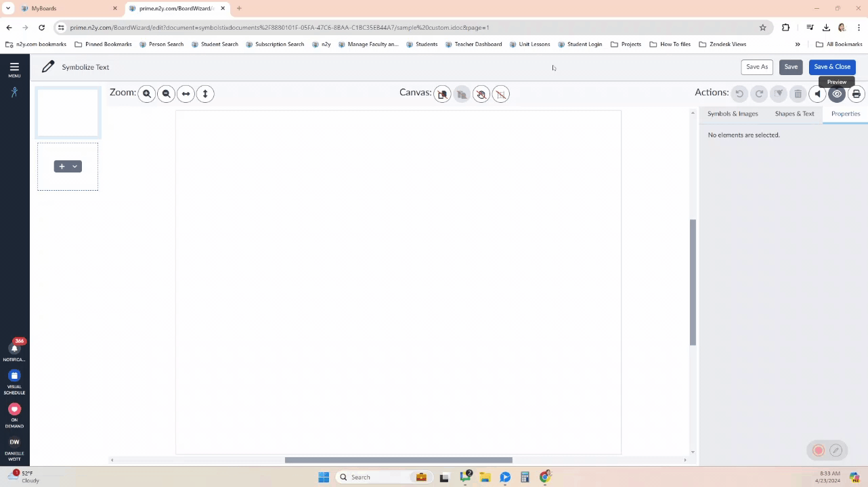Open the Symbols & Images tab
This screenshot has height=487, width=868.
pyautogui.click(x=733, y=114)
